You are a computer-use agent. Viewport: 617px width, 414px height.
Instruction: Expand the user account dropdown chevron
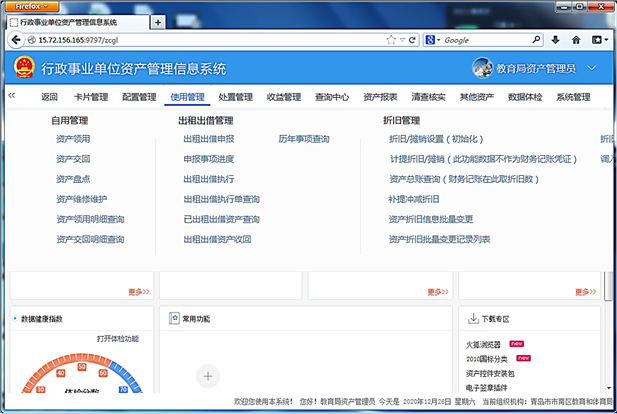591,68
